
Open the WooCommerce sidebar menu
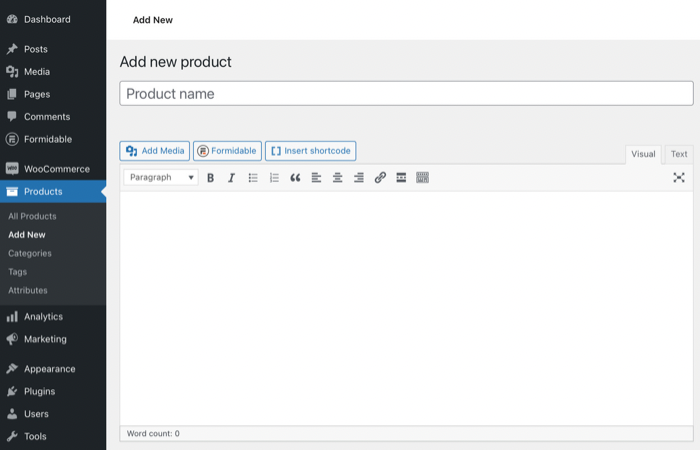(x=56, y=169)
